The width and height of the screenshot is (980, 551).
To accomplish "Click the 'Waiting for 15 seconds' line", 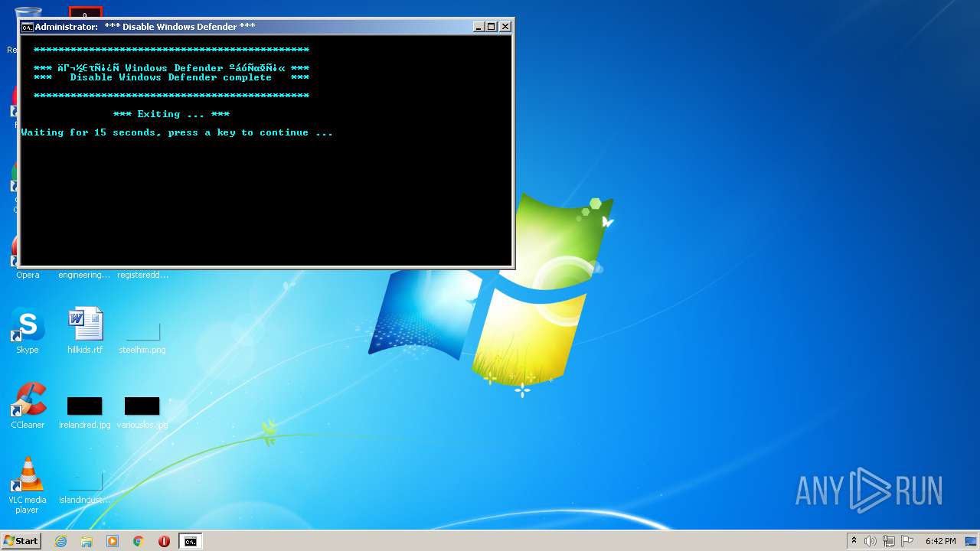I will tap(177, 132).
